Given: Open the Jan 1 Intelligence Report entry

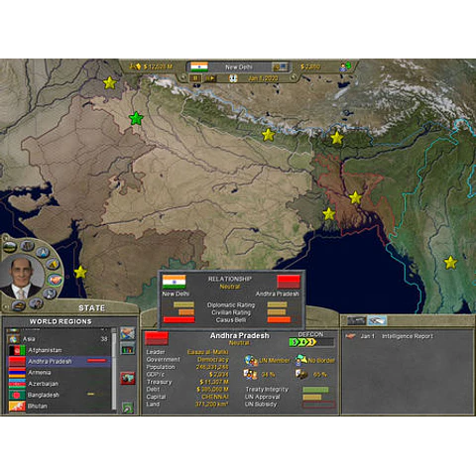Looking at the screenshot, I should [390, 336].
